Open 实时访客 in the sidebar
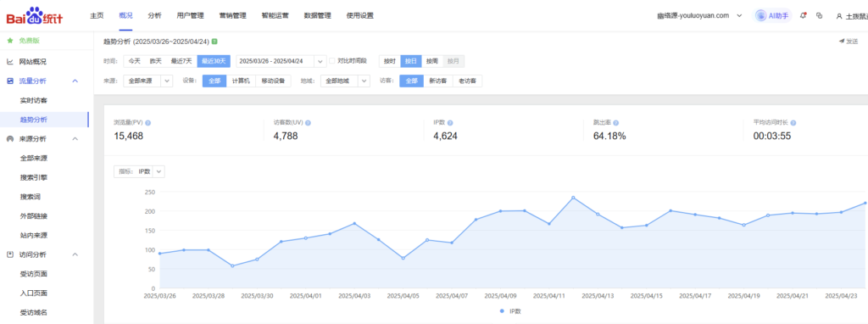 click(34, 100)
